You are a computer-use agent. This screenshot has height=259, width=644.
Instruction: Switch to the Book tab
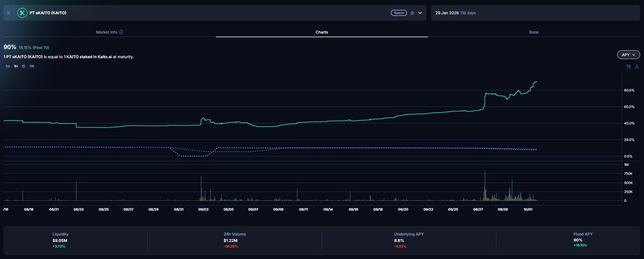[x=533, y=32]
